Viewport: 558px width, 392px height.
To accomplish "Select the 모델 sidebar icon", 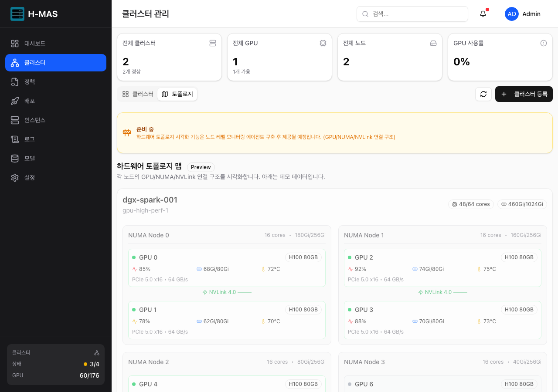I will click(14, 158).
